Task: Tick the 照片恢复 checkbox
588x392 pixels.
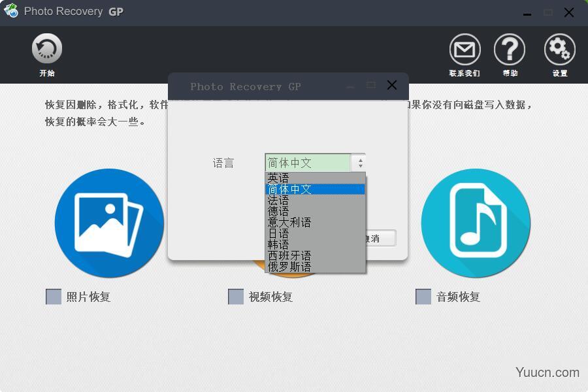Action: tap(54, 297)
